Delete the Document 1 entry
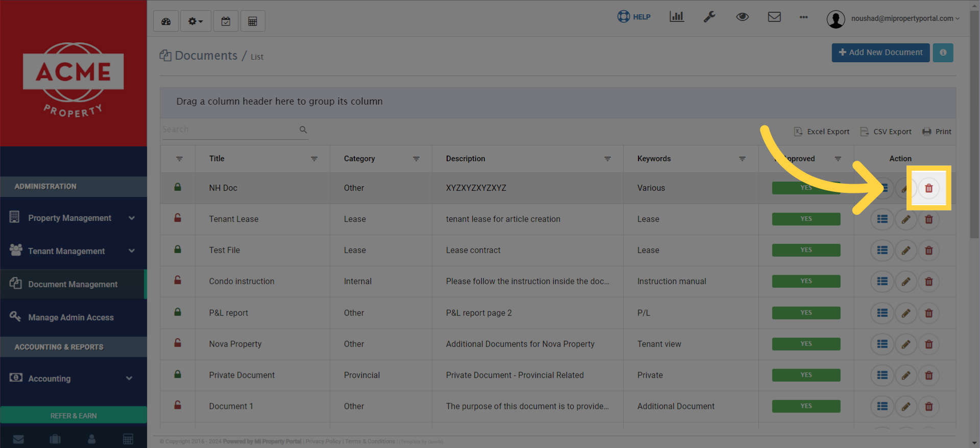The width and height of the screenshot is (980, 448). point(929,407)
